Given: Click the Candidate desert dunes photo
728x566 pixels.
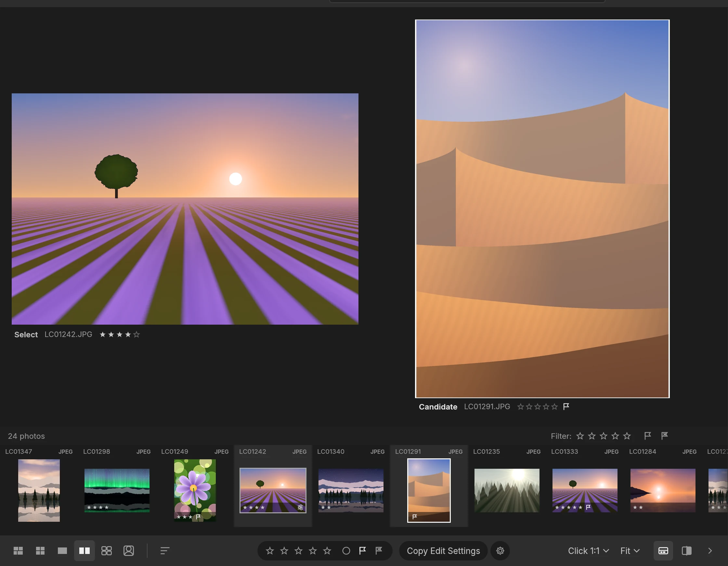Looking at the screenshot, I should click(542, 209).
